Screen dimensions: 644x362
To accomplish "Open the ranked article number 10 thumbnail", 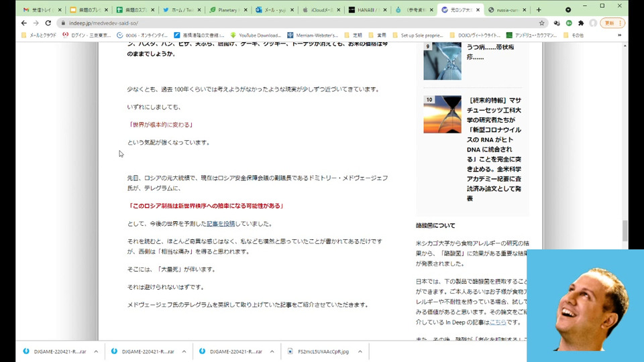I will click(442, 115).
